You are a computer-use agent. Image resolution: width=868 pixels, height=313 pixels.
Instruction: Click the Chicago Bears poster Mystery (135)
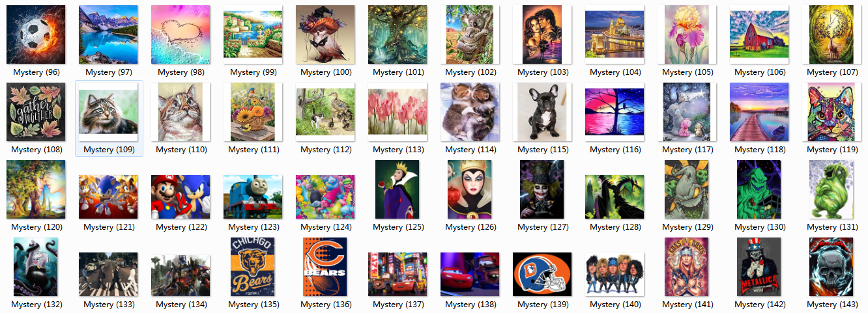click(x=253, y=267)
